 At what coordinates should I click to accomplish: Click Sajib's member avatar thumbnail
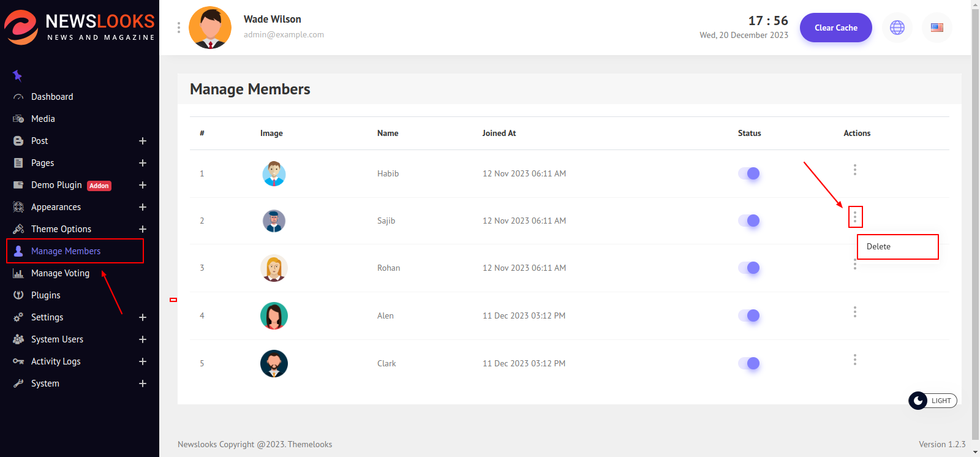tap(274, 221)
